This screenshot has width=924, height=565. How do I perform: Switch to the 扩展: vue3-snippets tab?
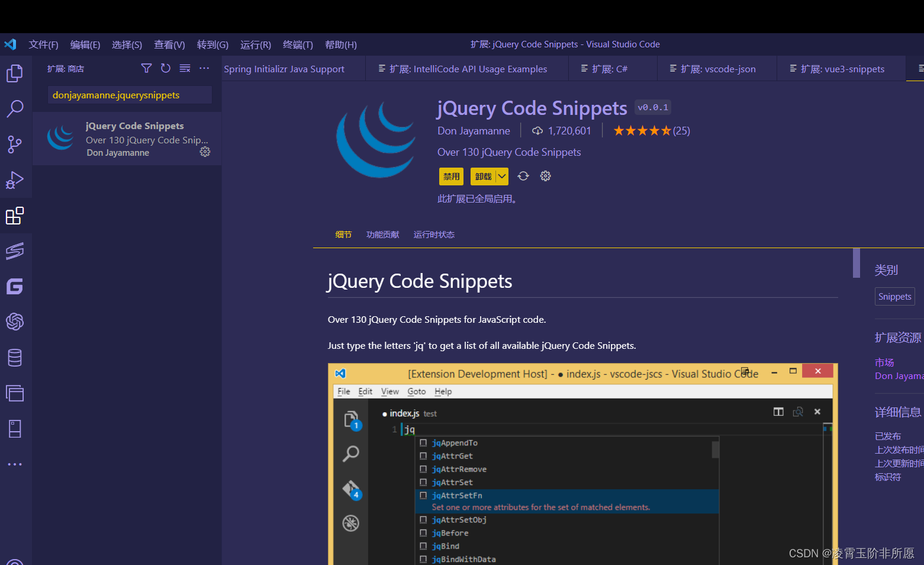pos(841,69)
